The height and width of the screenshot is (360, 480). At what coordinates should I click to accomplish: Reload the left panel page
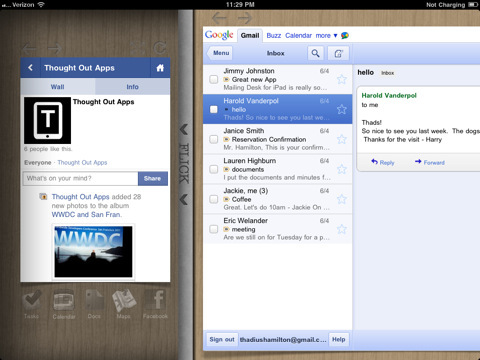(x=160, y=48)
